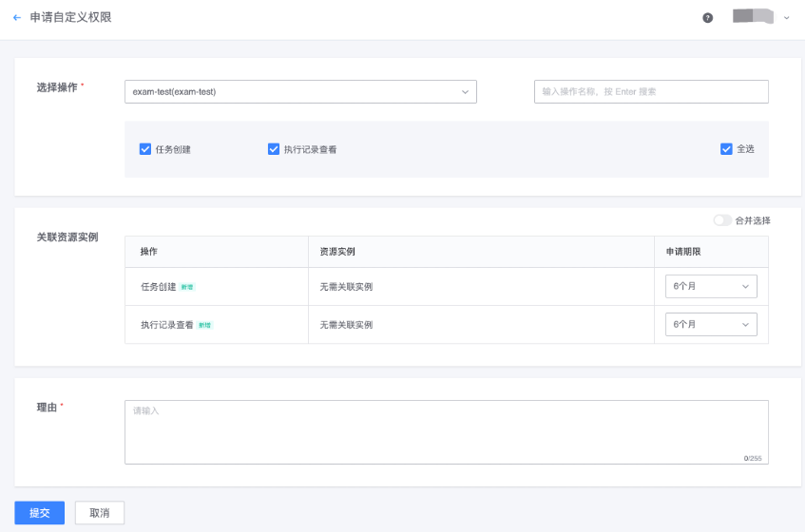Click the green 新增 tag beside 执行记录查看
This screenshot has height=532, width=806.
point(204,325)
